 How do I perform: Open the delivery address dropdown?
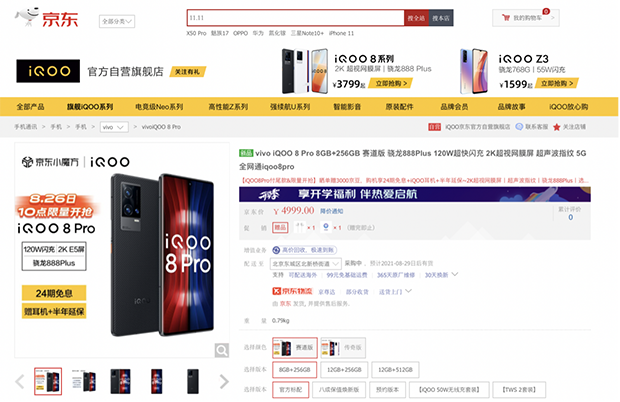point(305,264)
